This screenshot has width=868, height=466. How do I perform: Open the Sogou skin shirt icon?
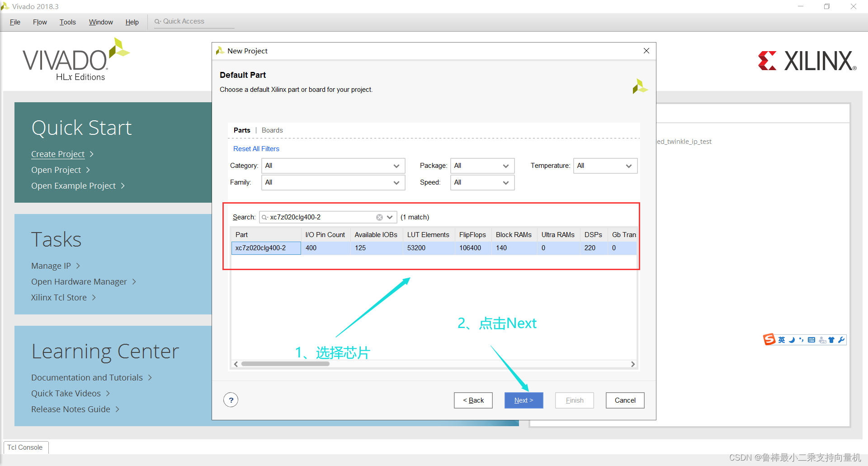pos(831,340)
